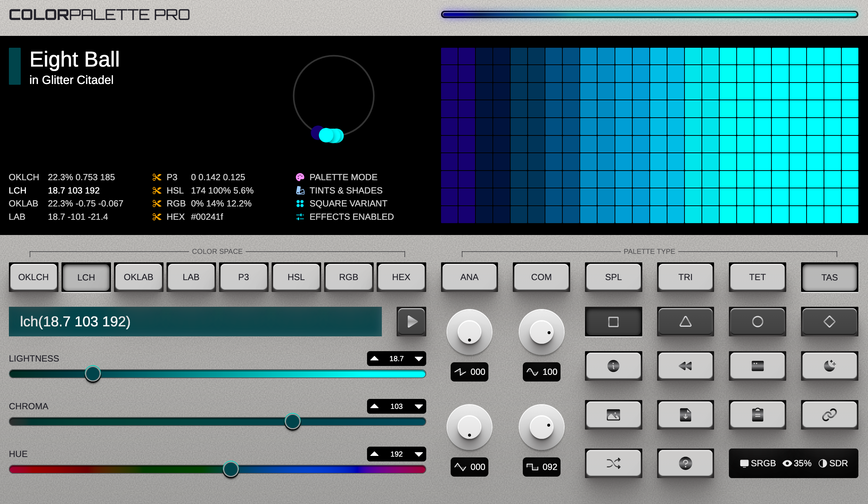This screenshot has width=868, height=504.
Task: Switch color space to OKLAB
Action: click(x=138, y=277)
